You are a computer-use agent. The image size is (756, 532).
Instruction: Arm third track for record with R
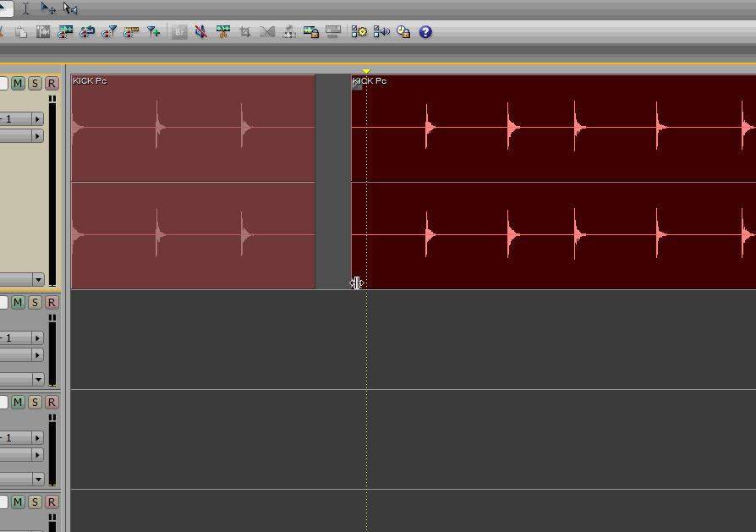pyautogui.click(x=52, y=403)
